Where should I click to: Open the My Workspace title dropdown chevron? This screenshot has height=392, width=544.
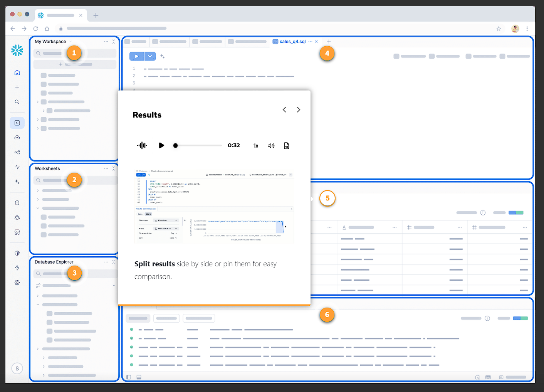[x=71, y=42]
